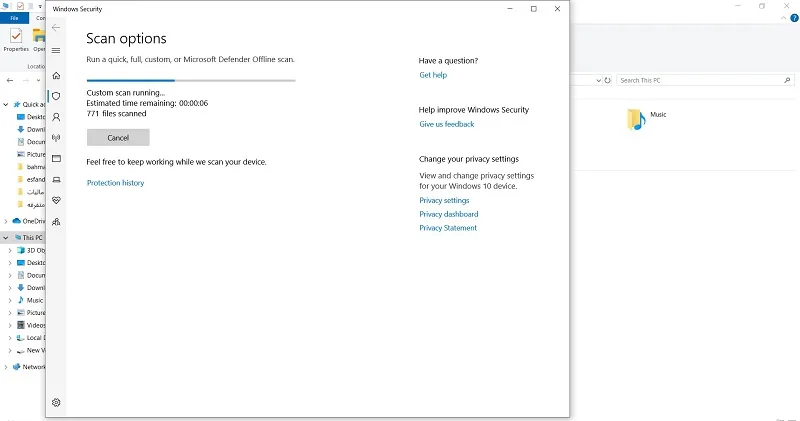
Task: Open Protection history link
Action: click(x=115, y=183)
